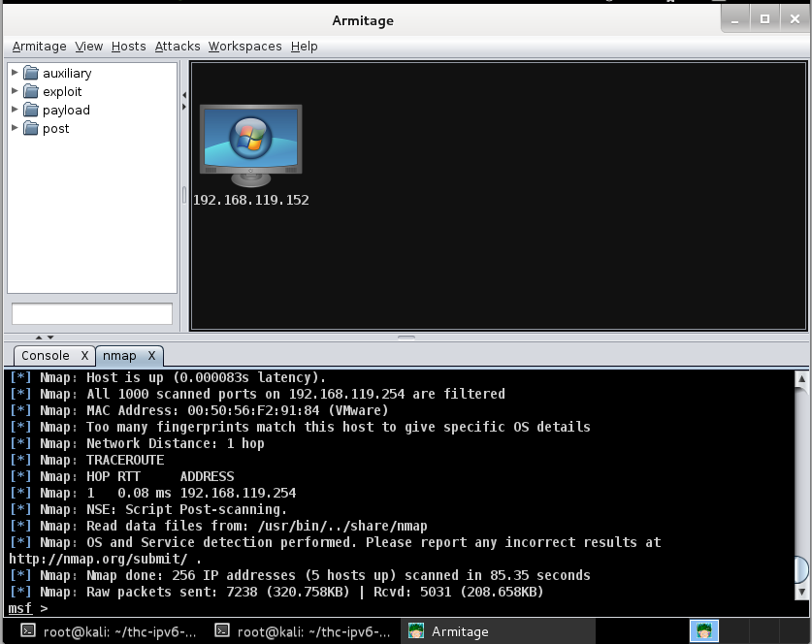Switch to the nmap tab
Screen dimensions: 812x644
click(119, 356)
